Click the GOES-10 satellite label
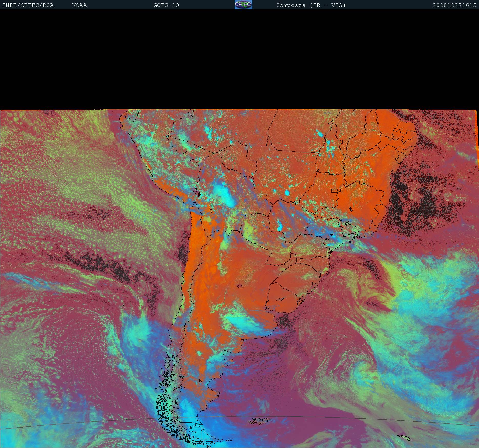The image size is (479, 448). [x=166, y=5]
